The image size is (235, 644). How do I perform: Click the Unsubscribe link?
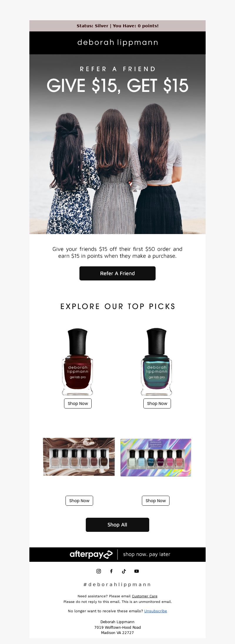pos(155,611)
